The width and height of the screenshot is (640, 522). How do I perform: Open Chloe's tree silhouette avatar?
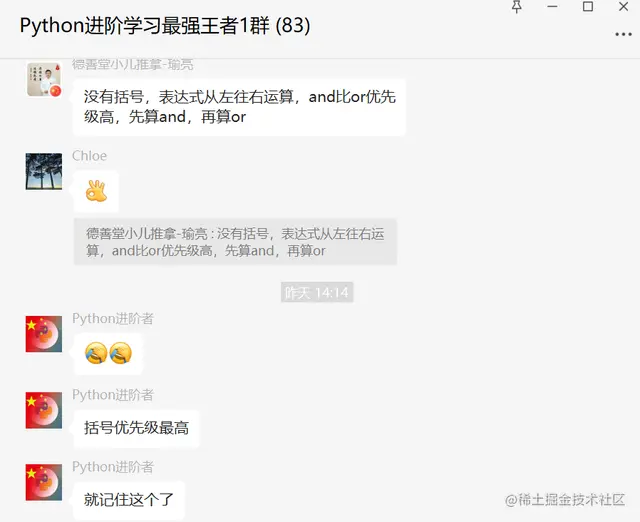click(44, 171)
